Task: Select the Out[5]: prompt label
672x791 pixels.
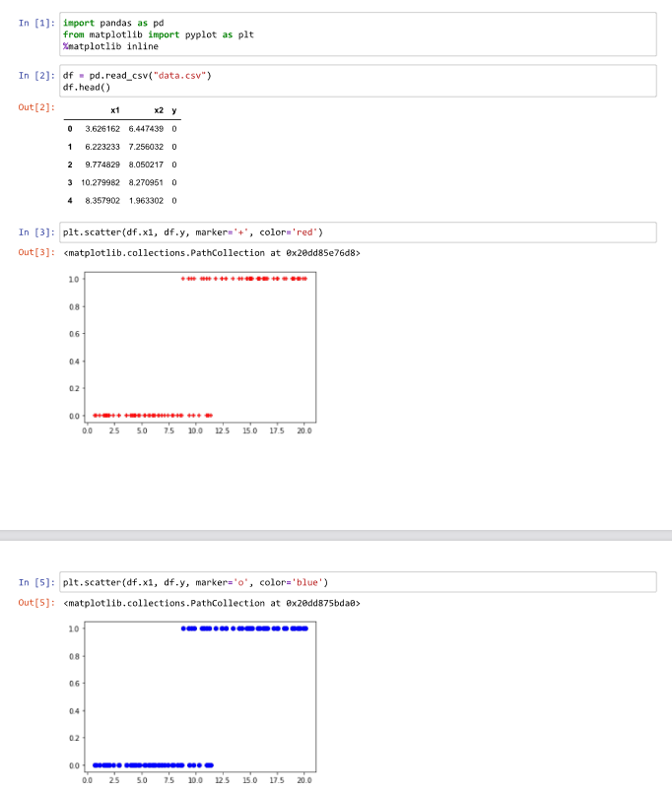Action: click(x=36, y=602)
